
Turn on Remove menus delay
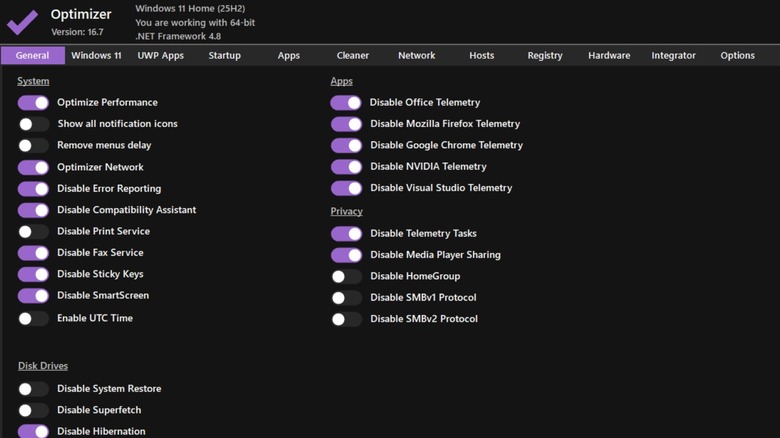point(33,145)
